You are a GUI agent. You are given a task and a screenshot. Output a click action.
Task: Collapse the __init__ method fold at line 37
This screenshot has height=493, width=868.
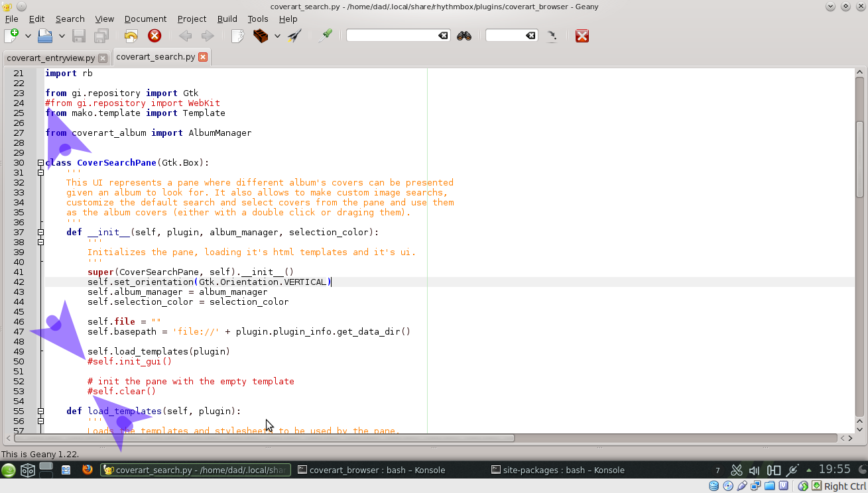point(40,232)
